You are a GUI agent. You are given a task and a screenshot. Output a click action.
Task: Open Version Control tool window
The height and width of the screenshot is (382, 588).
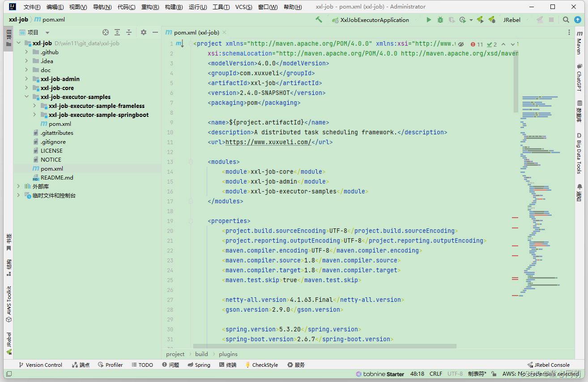tap(40, 365)
